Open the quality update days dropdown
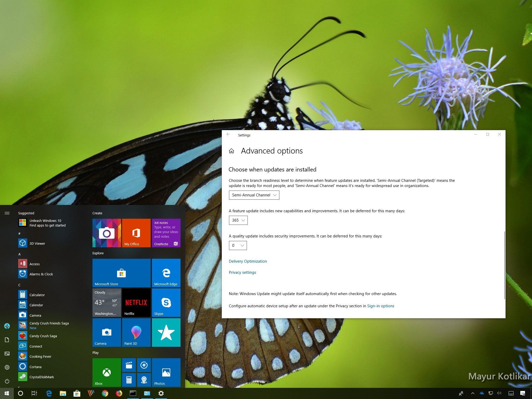 [x=238, y=245]
